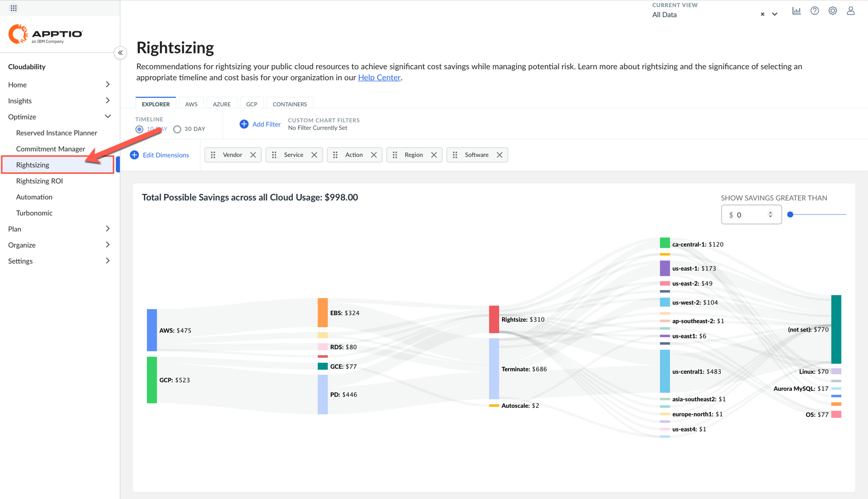Click the Add Filter button label
The width and height of the screenshot is (868, 499).
[266, 124]
